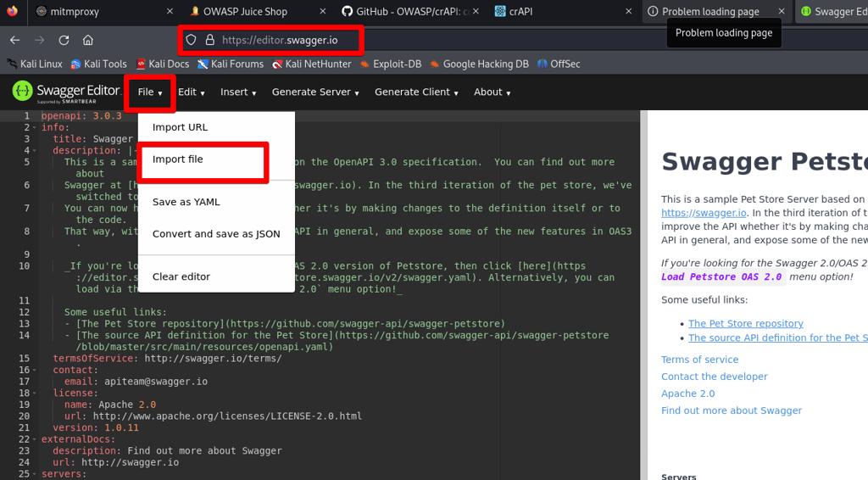868x480 pixels.
Task: Collapse the externalDocs fold arrow
Action: pyautogui.click(x=35, y=439)
